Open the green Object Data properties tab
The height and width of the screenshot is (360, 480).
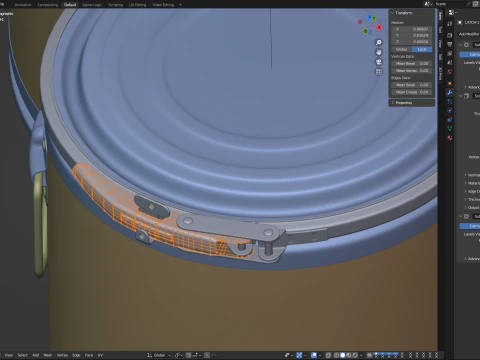click(x=450, y=129)
